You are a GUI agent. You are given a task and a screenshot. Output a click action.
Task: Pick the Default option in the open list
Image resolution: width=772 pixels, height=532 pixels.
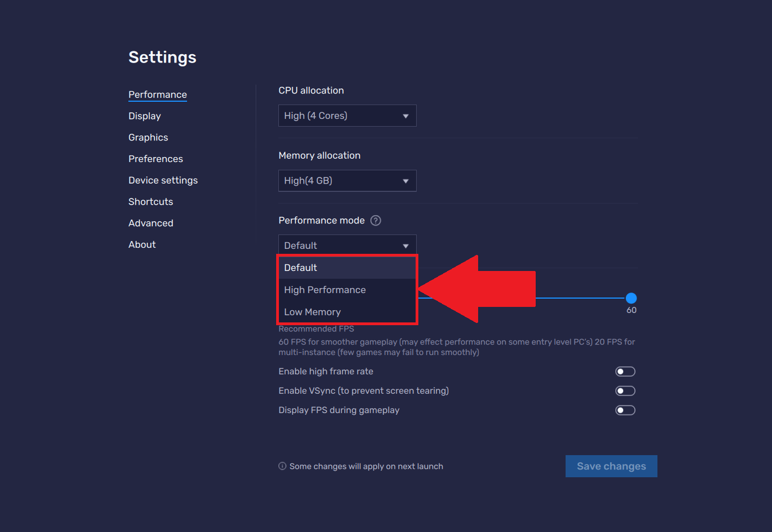pyautogui.click(x=301, y=268)
